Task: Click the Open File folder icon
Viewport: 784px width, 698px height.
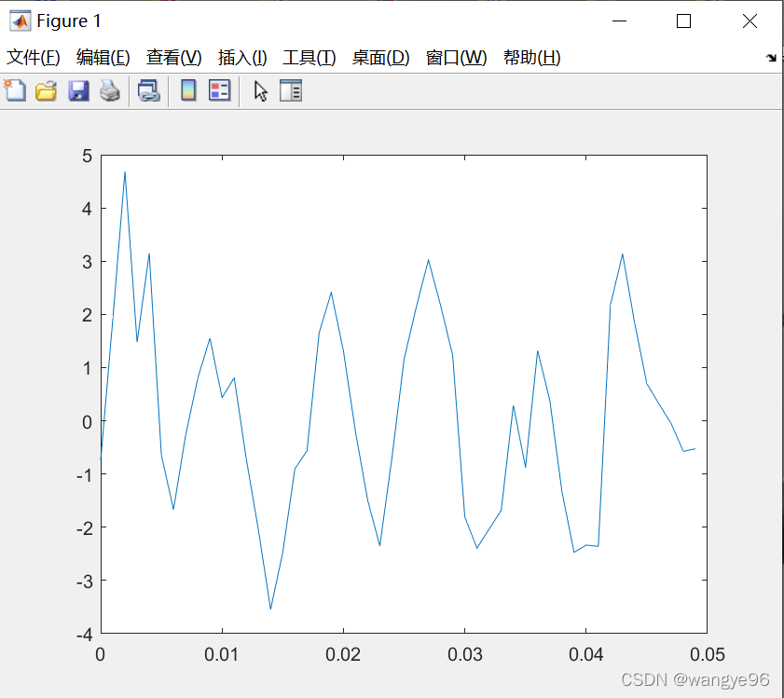Action: click(x=46, y=91)
